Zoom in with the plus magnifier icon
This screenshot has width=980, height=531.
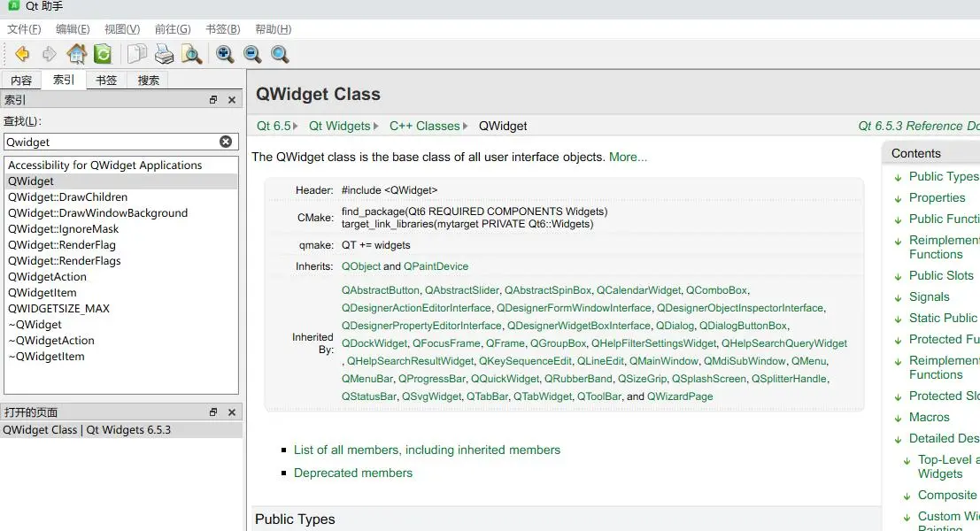225,54
